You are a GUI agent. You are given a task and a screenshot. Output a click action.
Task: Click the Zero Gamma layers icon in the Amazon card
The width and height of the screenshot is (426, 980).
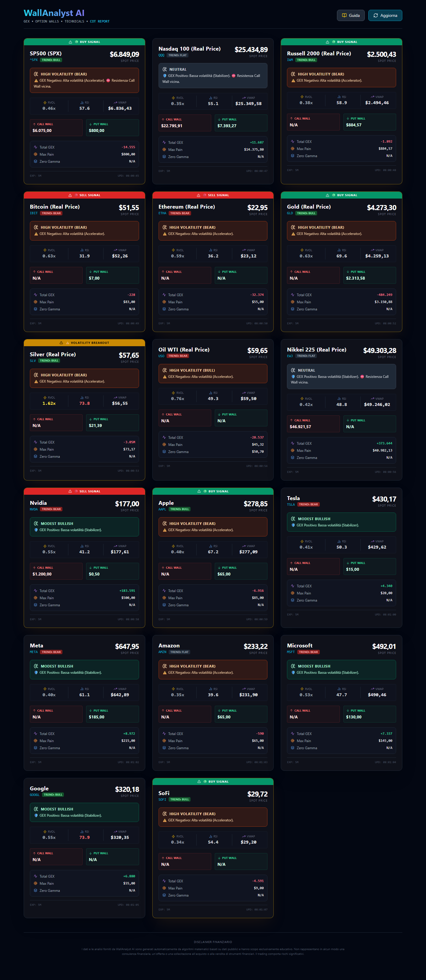pos(164,748)
